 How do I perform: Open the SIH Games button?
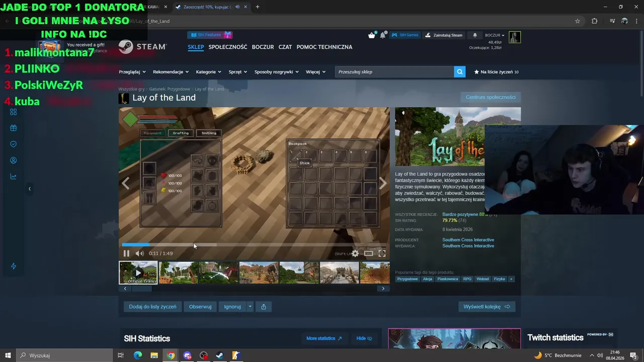coord(405,35)
